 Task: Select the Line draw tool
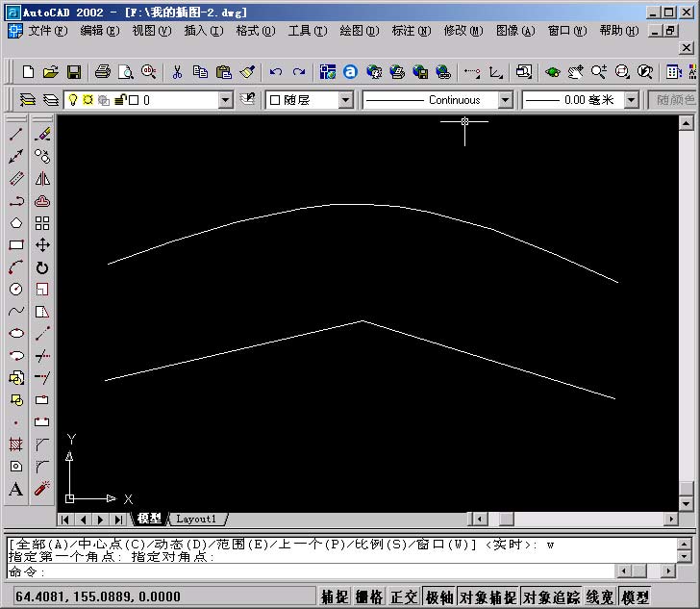coord(16,134)
